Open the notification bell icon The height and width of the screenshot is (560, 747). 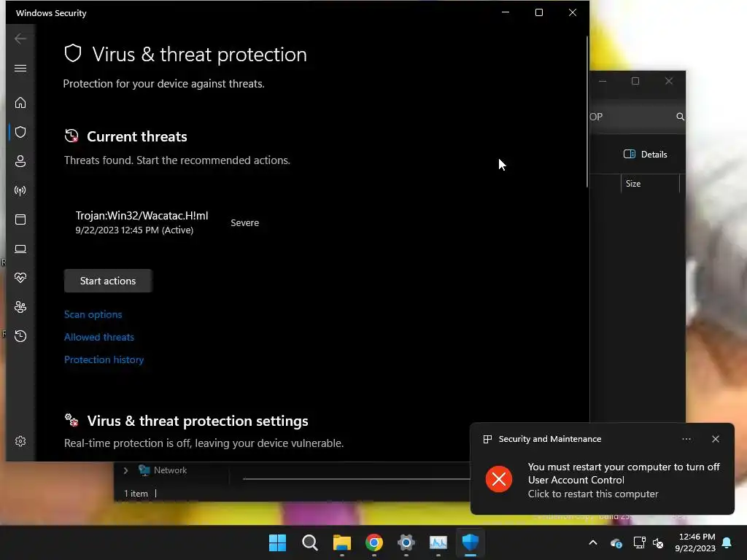[x=727, y=542]
